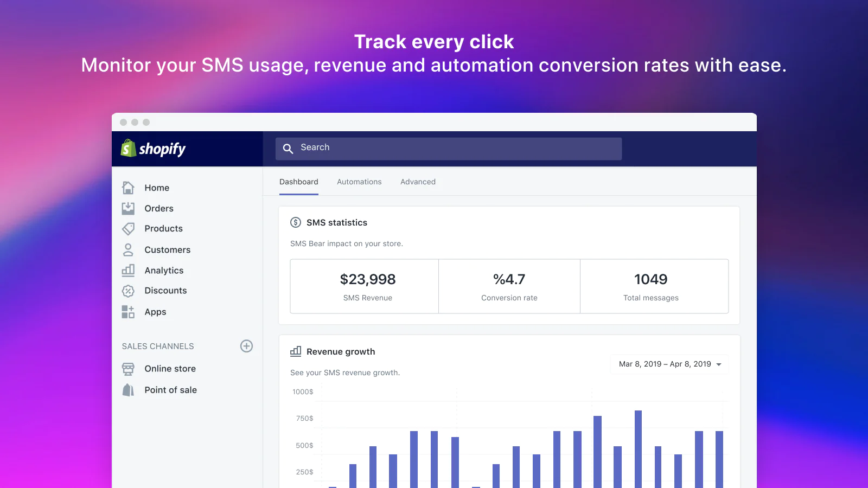Click the Customers person icon
The image size is (868, 488).
point(128,249)
